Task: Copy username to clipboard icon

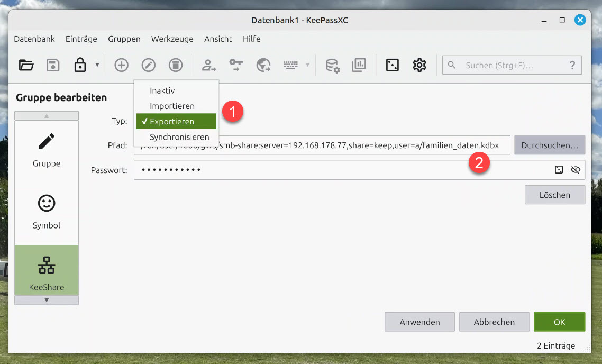Action: click(x=209, y=65)
